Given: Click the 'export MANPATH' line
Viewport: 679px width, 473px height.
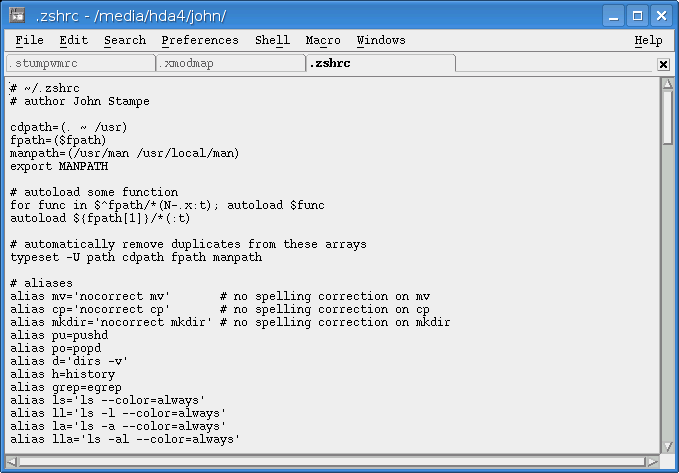Looking at the screenshot, I should pyautogui.click(x=59, y=166).
